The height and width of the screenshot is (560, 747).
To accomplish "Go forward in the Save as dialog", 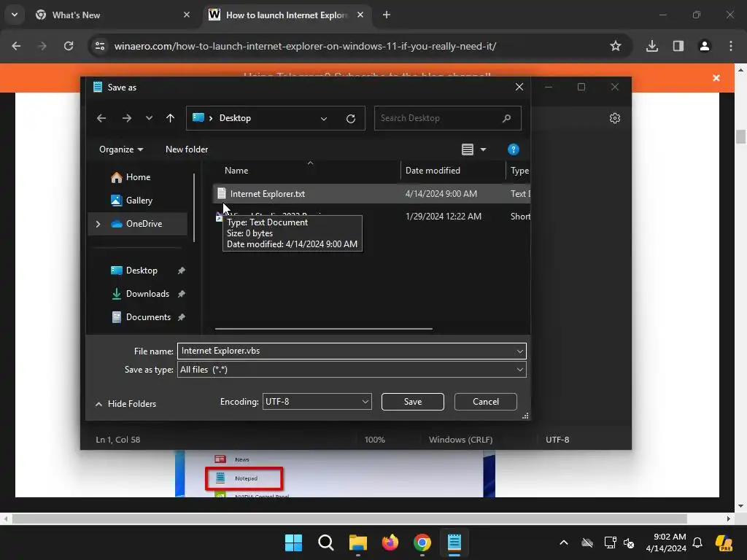I will click(127, 118).
